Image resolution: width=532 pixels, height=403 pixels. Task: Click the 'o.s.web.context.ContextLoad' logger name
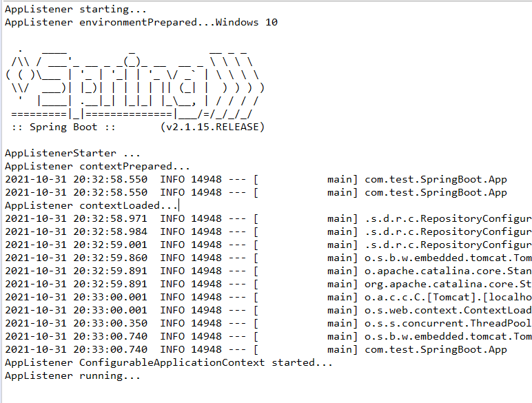[x=448, y=311]
